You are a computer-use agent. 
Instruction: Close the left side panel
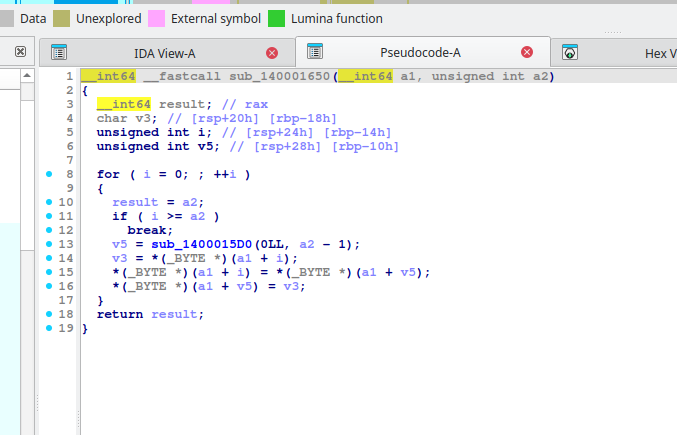click(20, 52)
